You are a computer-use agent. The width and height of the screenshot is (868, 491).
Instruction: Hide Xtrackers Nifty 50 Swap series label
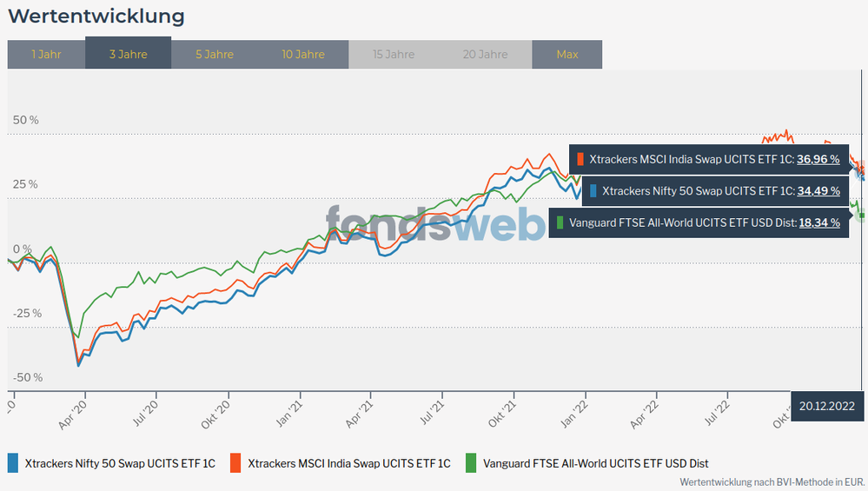pyautogui.click(x=120, y=463)
